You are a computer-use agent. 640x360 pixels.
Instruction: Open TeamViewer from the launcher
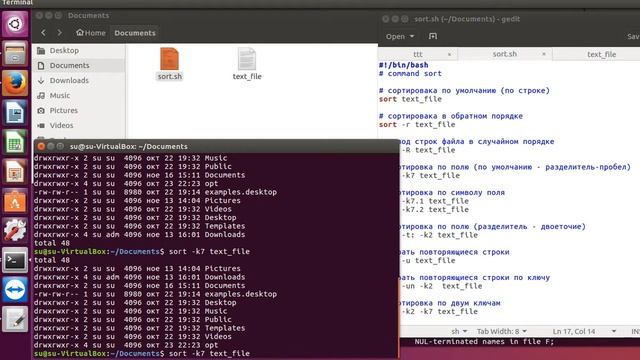pyautogui.click(x=15, y=289)
